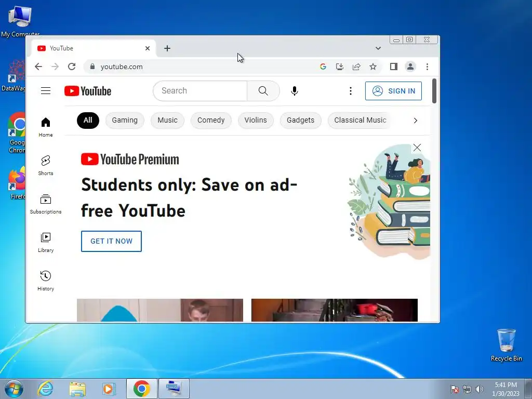532x399 pixels.
Task: Open the right video thumbnail with stairs
Action: pos(334,310)
